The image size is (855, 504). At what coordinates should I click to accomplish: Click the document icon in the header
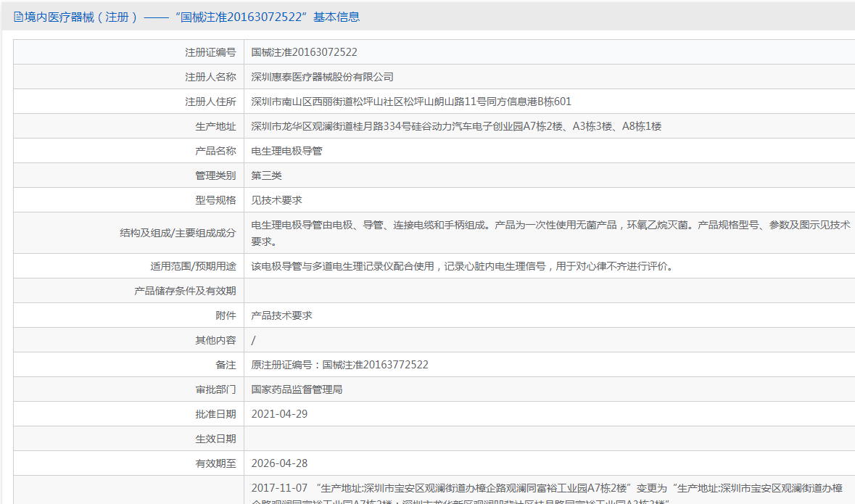19,17
